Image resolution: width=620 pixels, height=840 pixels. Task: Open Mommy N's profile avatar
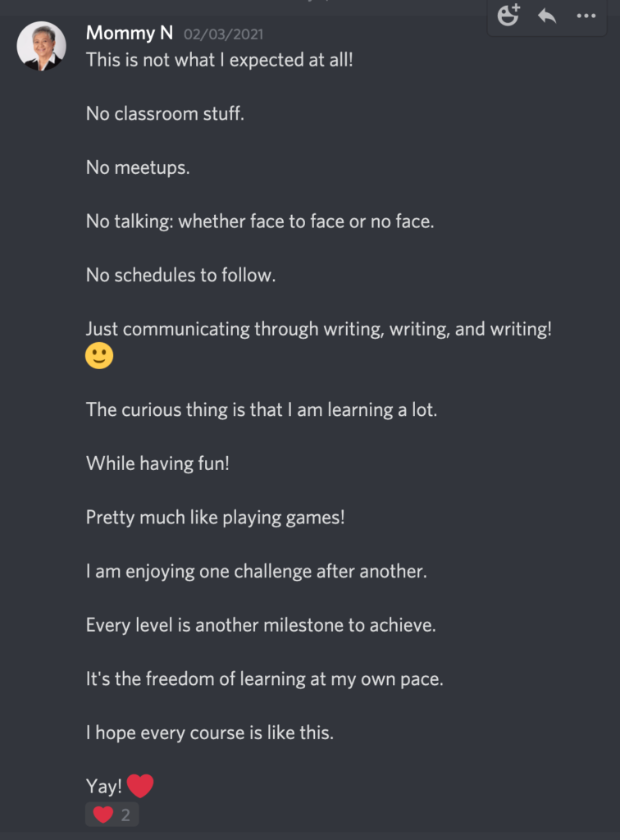pos(41,46)
